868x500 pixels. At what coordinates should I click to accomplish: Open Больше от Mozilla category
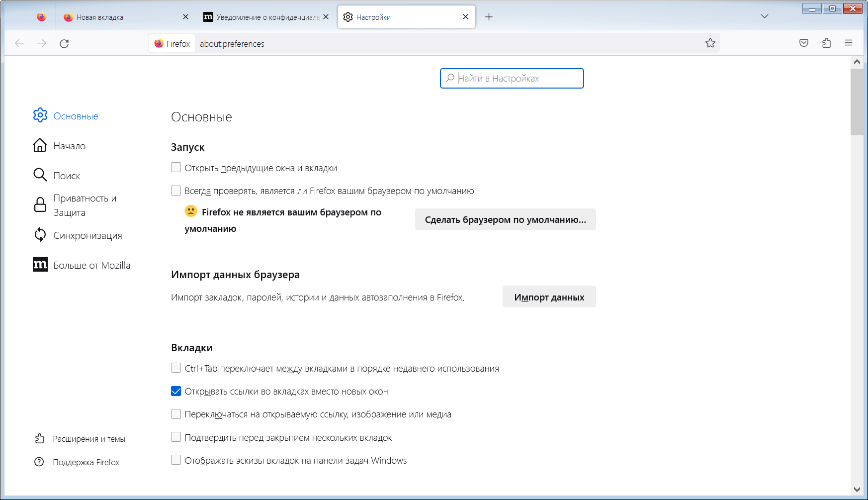[82, 265]
